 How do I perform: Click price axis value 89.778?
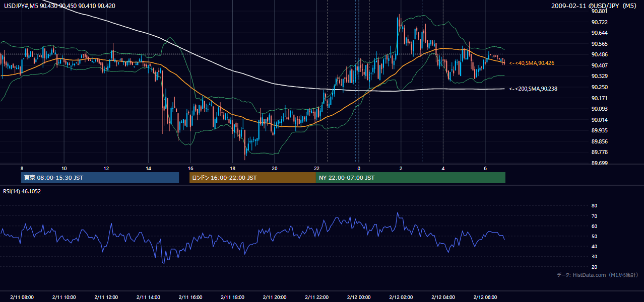point(600,152)
